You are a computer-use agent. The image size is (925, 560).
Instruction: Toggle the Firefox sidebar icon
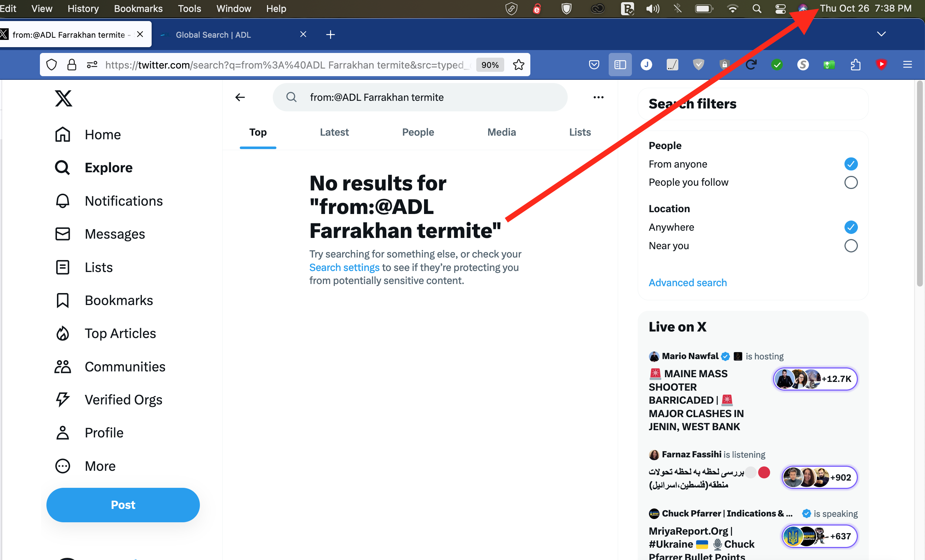pos(620,65)
